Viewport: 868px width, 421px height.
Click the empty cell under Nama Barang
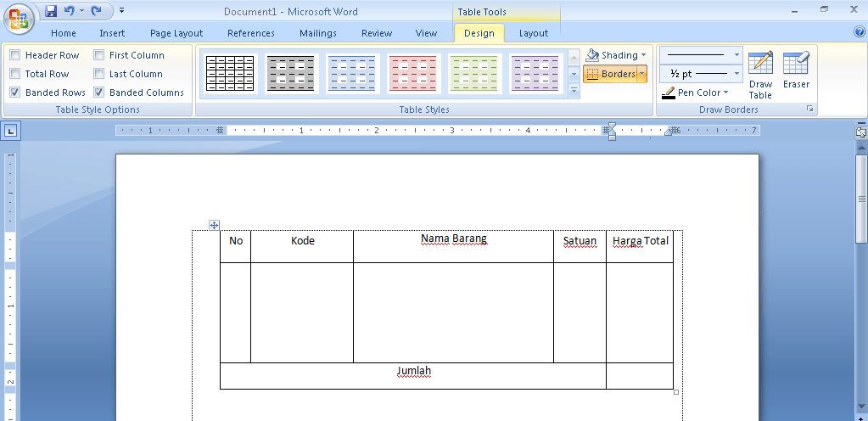pyautogui.click(x=453, y=313)
